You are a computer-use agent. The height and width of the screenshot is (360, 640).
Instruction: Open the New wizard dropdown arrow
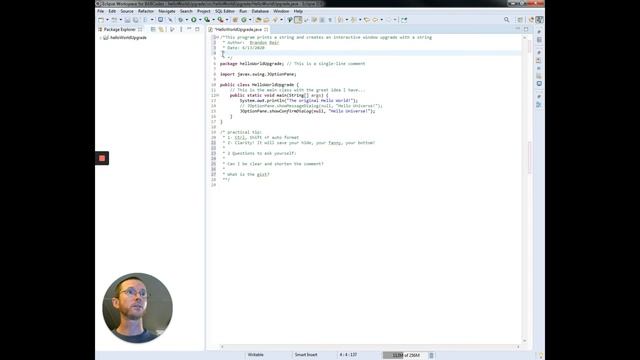(x=108, y=20)
